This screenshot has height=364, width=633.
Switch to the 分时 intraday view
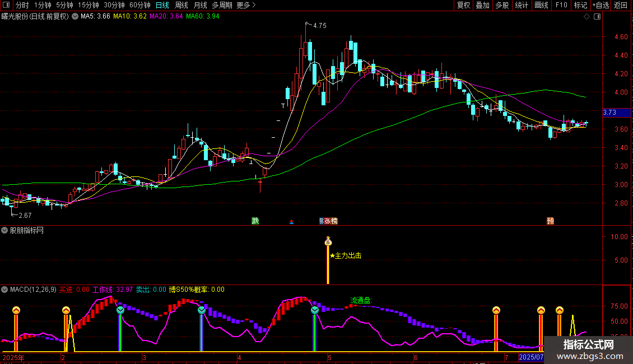[x=22, y=5]
